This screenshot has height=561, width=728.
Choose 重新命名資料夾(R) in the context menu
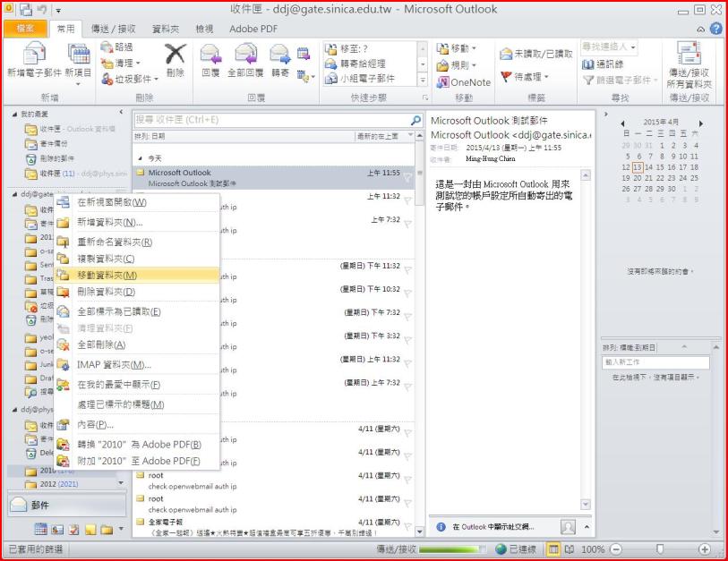point(136,242)
